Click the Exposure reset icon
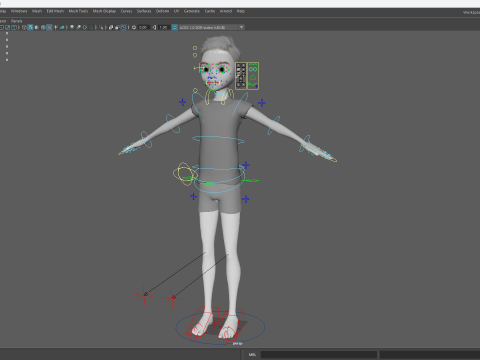This screenshot has height=360, width=480. [x=134, y=27]
